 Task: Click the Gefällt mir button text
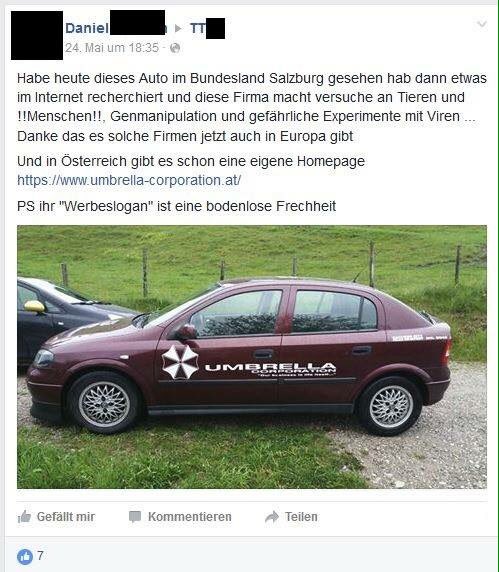pyautogui.click(x=66, y=517)
